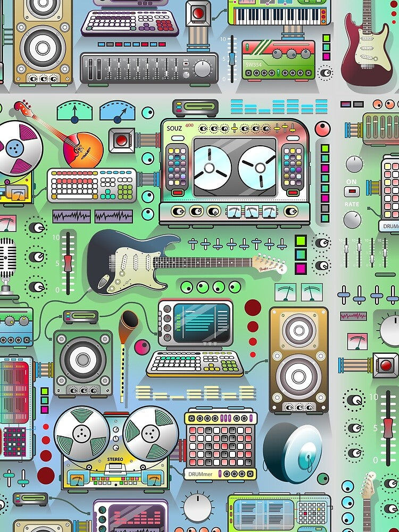Toggle the ON switch above RATE
The width and height of the screenshot is (399, 532).
tap(352, 192)
